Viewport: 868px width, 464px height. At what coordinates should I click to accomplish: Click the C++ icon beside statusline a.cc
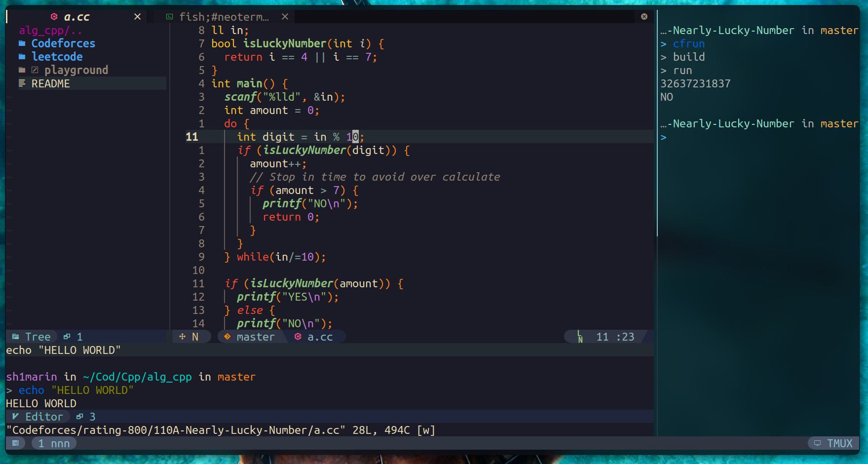click(298, 337)
